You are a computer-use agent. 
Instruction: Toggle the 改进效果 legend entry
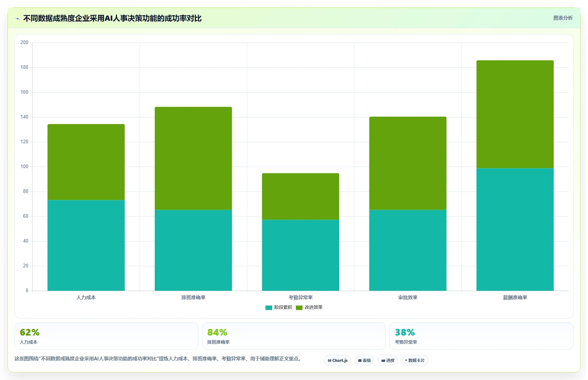[309, 307]
